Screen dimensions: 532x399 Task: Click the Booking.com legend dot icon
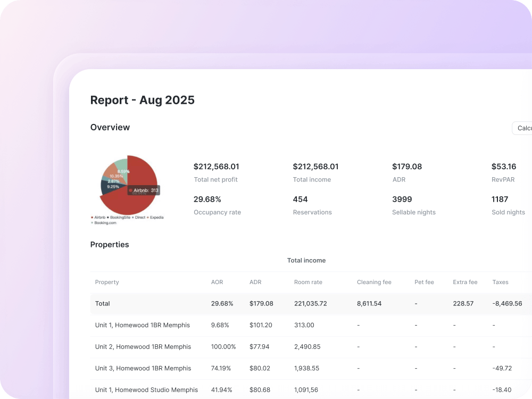pyautogui.click(x=92, y=222)
